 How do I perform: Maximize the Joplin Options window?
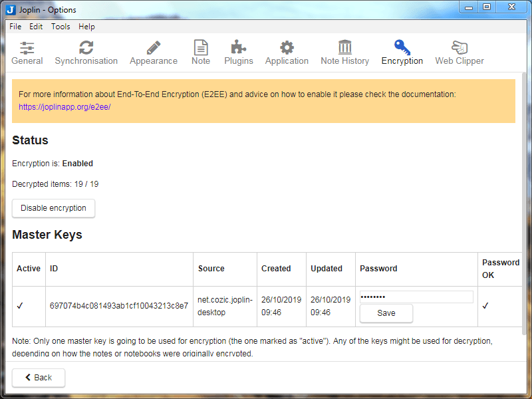[x=487, y=7]
